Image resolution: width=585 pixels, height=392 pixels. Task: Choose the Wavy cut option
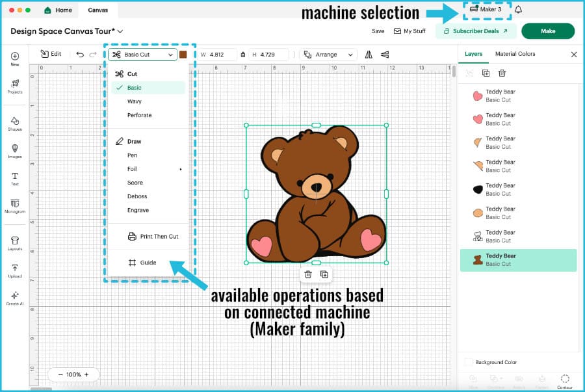[x=135, y=101]
